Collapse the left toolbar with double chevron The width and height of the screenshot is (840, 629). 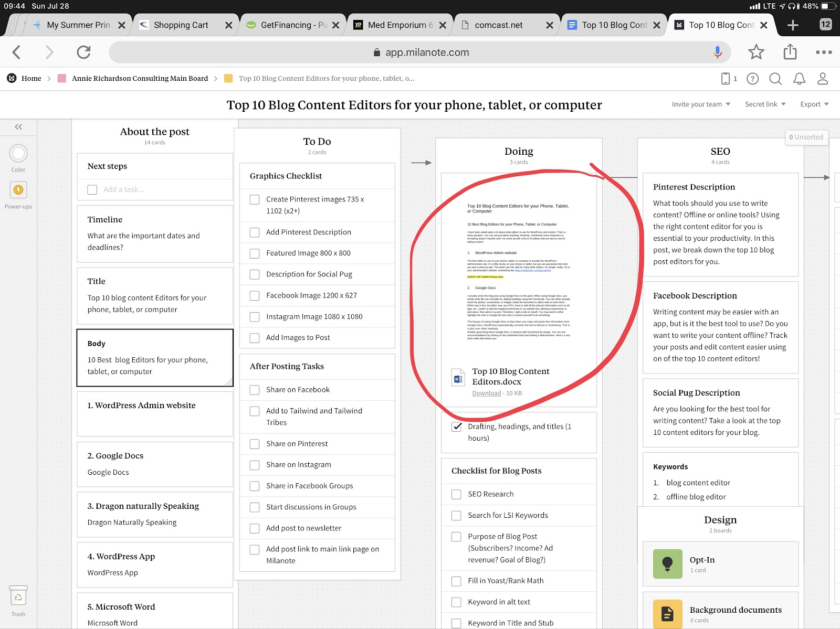click(x=18, y=126)
